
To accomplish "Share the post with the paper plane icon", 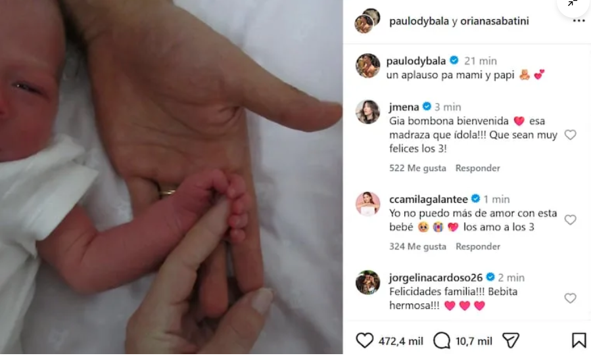I will coord(511,340).
